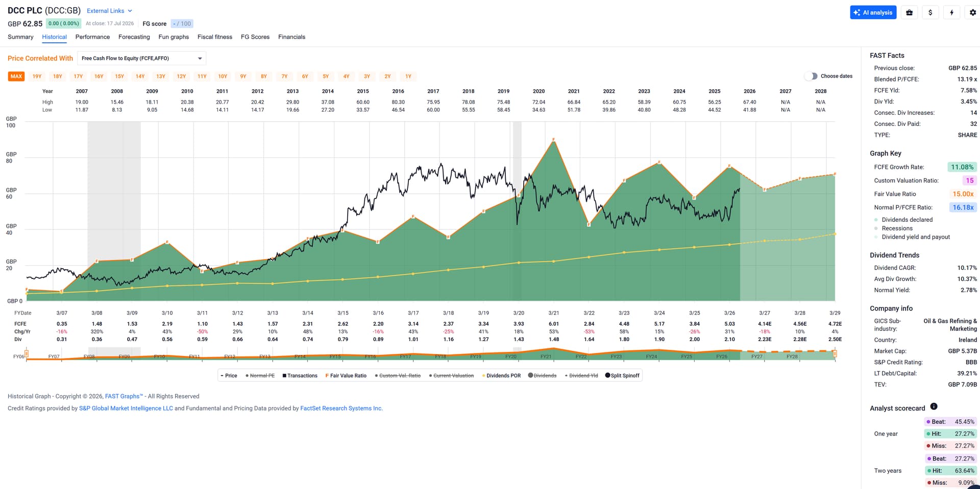Click the Custom Valuation Ratio 15 box
Screen dimensions: 980x489
click(970, 181)
